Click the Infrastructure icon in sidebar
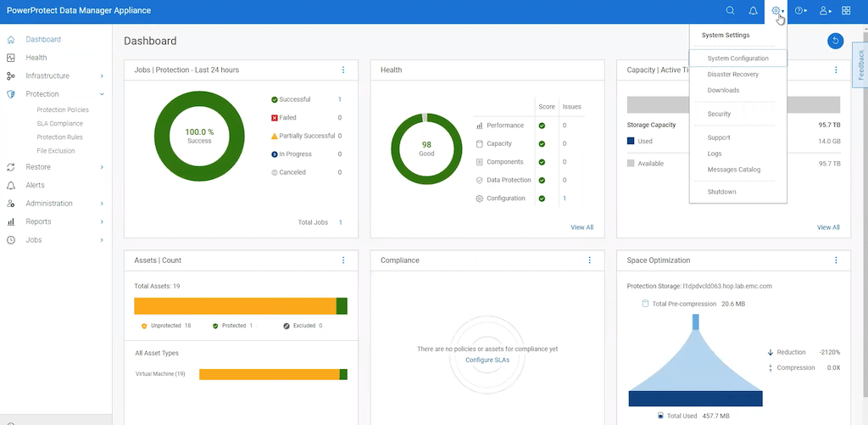This screenshot has width=868, height=425. point(10,75)
